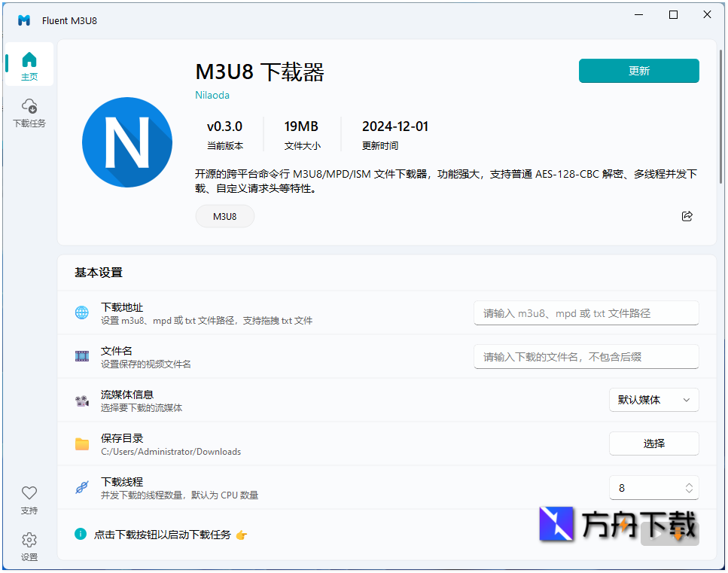Click the blue N author avatar

(127, 142)
